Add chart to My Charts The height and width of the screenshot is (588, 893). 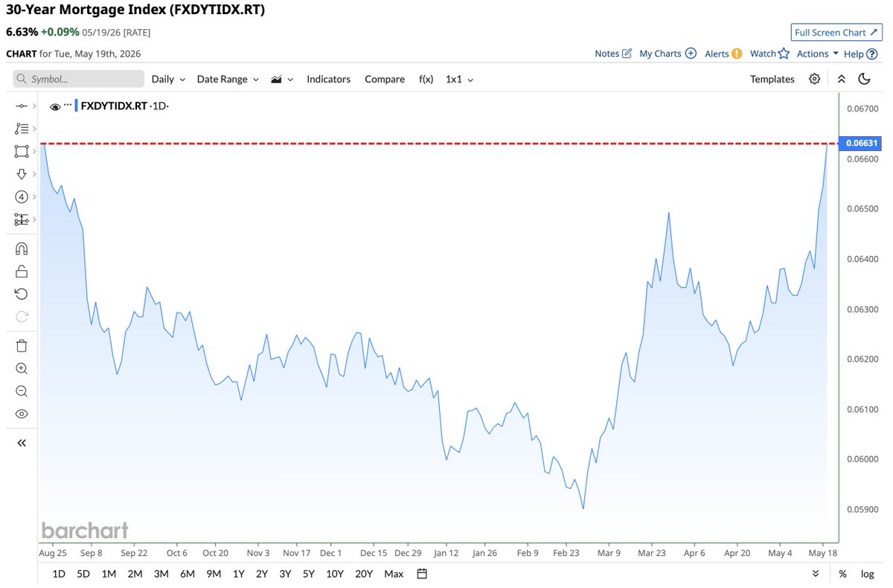tap(668, 54)
